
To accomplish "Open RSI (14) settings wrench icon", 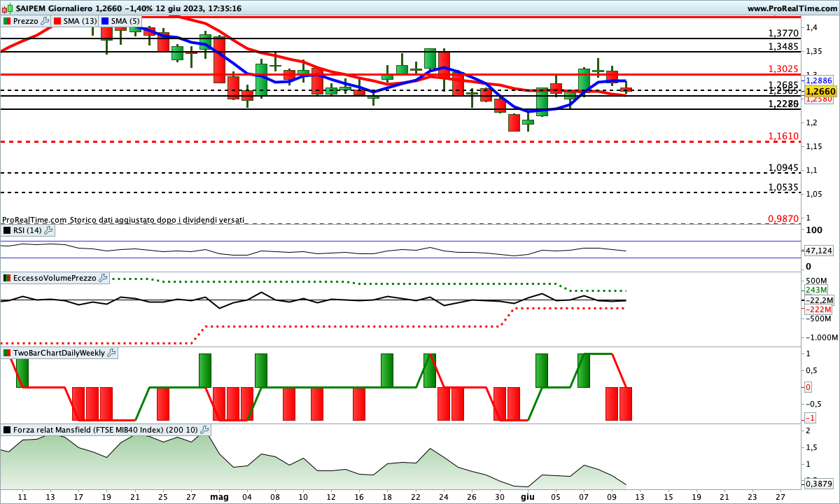I will (x=48, y=230).
